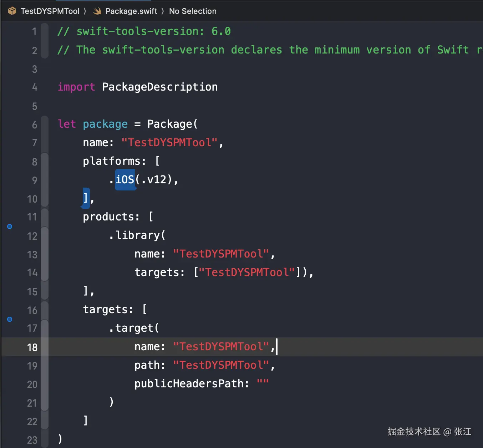Screen dimensions: 483x448
Task: Collapse the Package( block via line 6 fold ribbon
Action: (x=45, y=124)
